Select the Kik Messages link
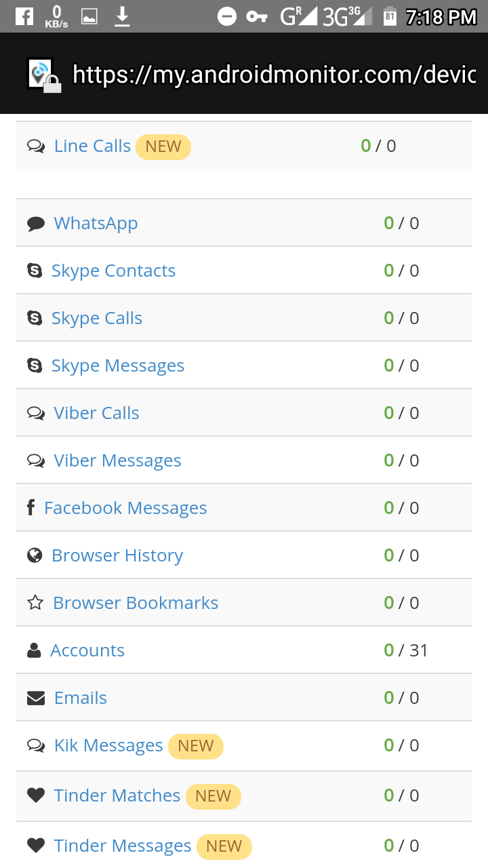The image size is (488, 868). 108,745
